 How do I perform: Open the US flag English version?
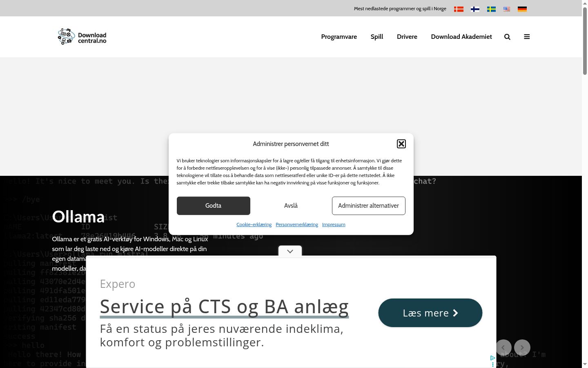click(x=507, y=9)
